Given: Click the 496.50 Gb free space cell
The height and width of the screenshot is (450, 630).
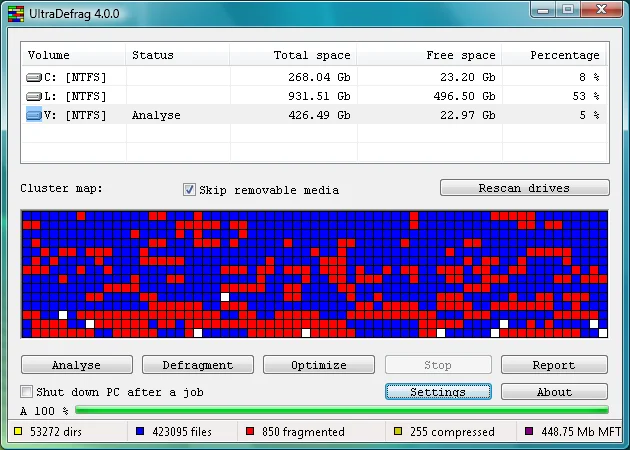Looking at the screenshot, I should (x=464, y=96).
